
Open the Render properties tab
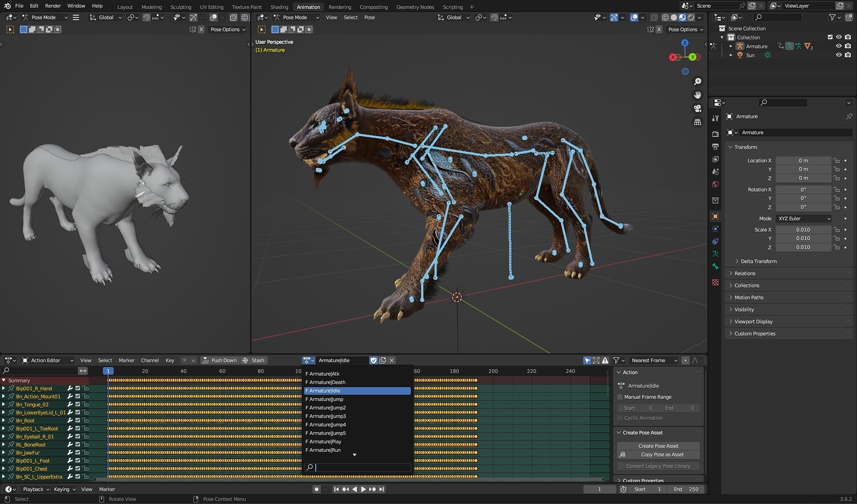point(715,134)
